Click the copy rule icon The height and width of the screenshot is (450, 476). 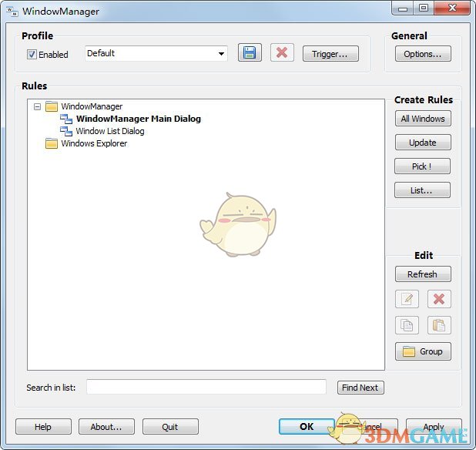tap(407, 325)
